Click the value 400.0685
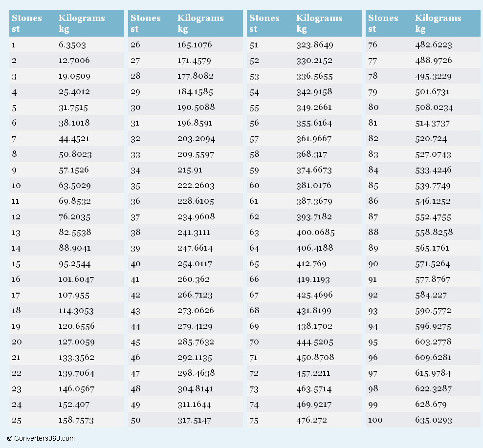Viewport: 483px width, 448px height. 315,233
